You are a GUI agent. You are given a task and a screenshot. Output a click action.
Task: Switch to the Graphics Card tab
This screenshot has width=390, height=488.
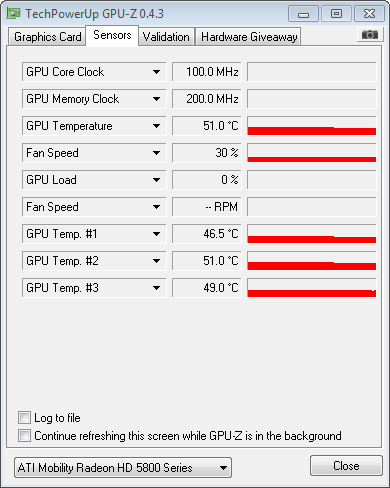(x=47, y=37)
